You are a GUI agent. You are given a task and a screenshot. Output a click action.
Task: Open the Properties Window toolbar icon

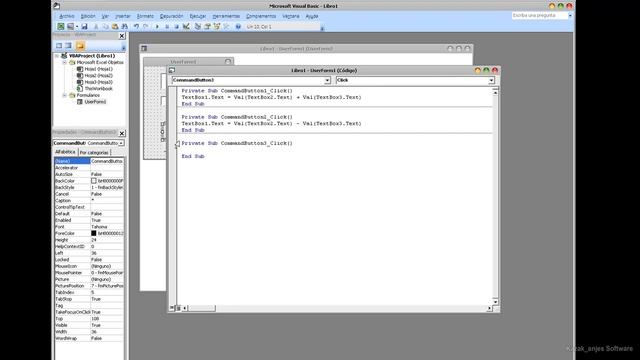207,27
